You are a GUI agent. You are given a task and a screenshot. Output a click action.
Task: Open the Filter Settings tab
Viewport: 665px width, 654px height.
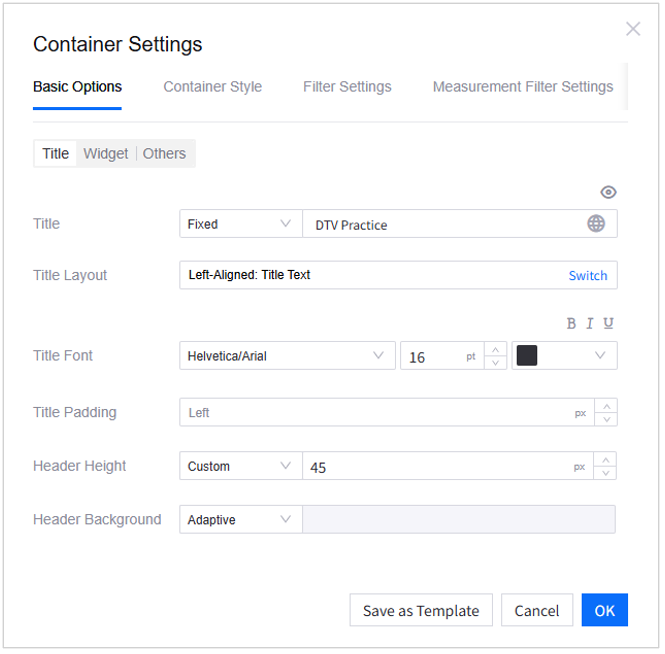pos(347,87)
